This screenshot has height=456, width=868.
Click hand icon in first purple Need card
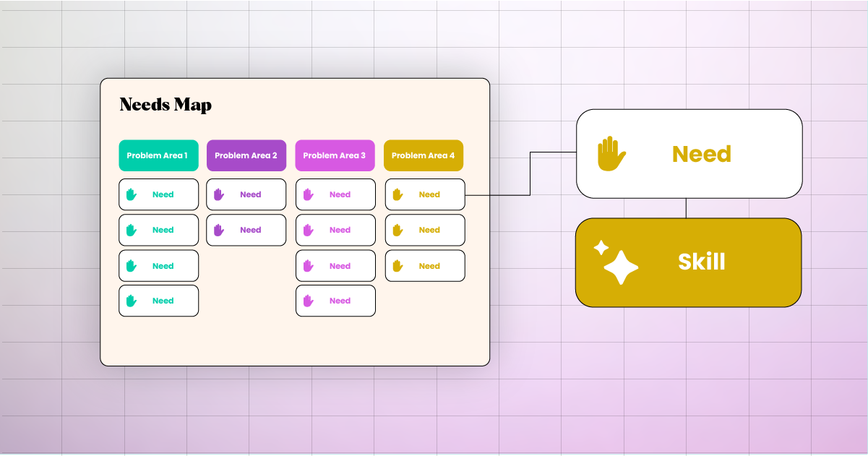pos(219,194)
